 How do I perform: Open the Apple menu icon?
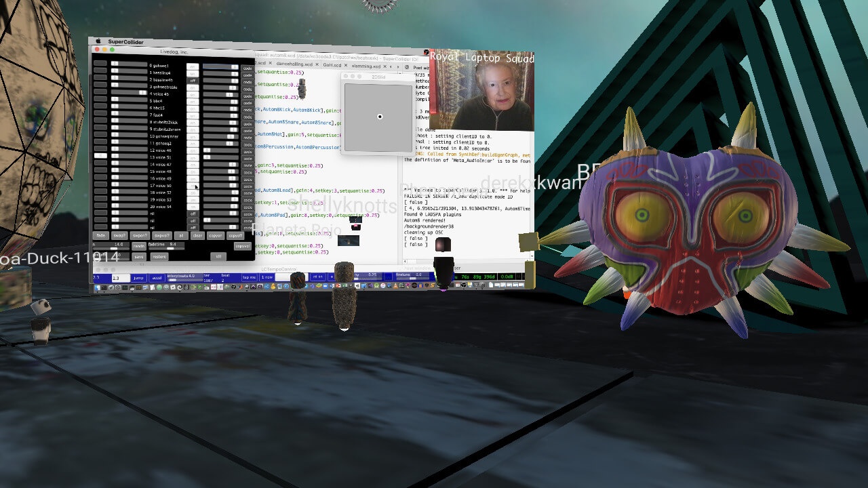click(98, 41)
